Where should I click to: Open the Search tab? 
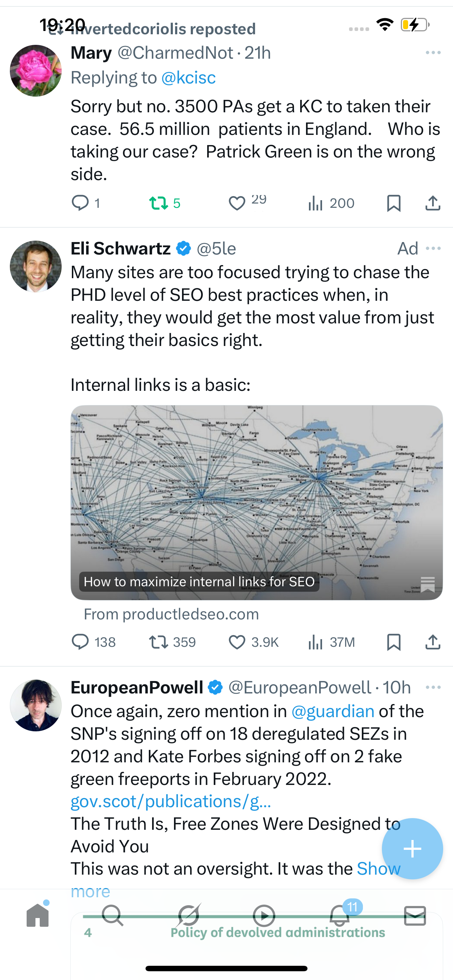coord(113,915)
